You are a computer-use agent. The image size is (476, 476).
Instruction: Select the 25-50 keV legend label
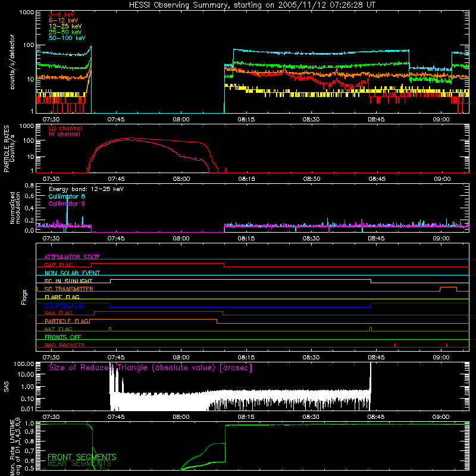tap(65, 32)
